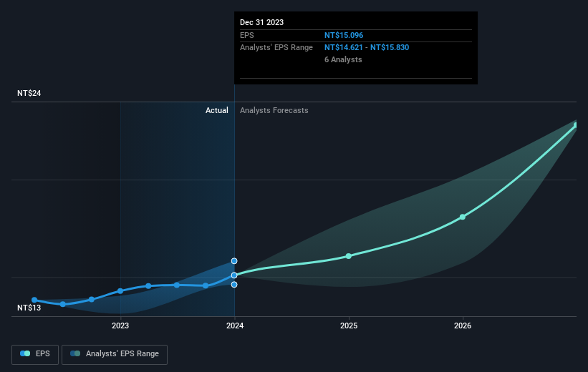Screen dimensions: 588x372
Task: Toggle the EPS legend series
Action: coord(35,354)
